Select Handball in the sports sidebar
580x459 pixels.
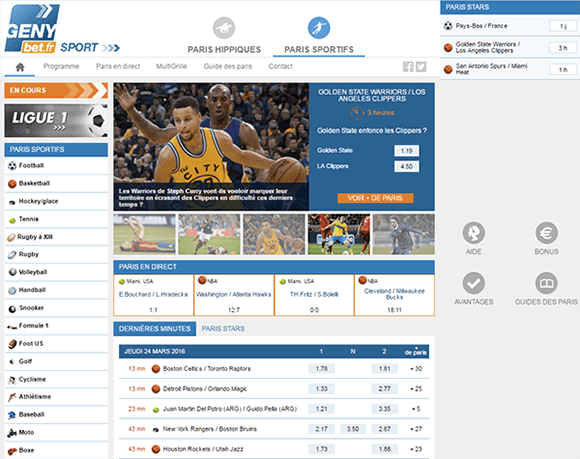coord(56,290)
